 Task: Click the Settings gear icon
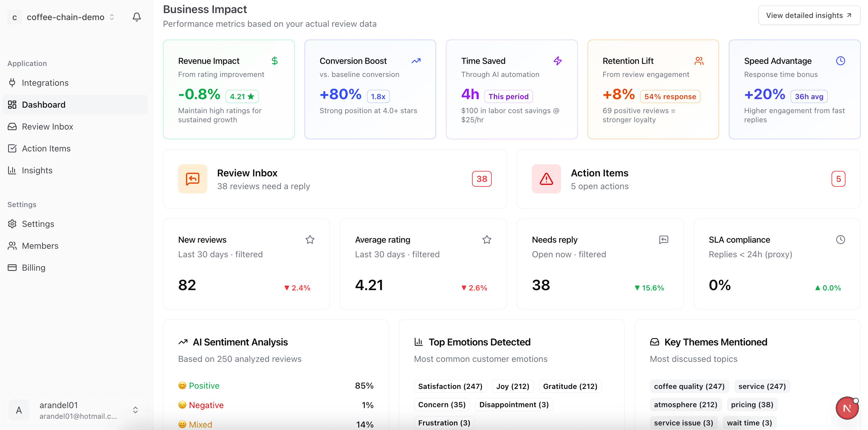click(12, 224)
